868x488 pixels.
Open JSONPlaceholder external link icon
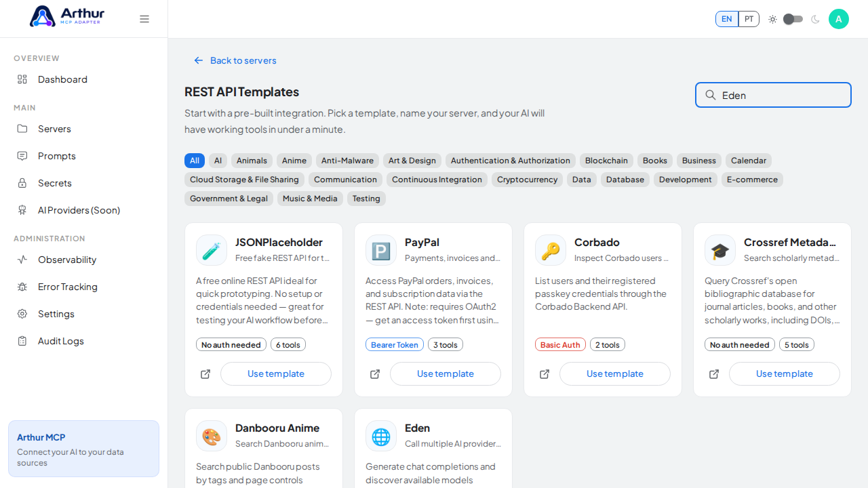tap(205, 374)
